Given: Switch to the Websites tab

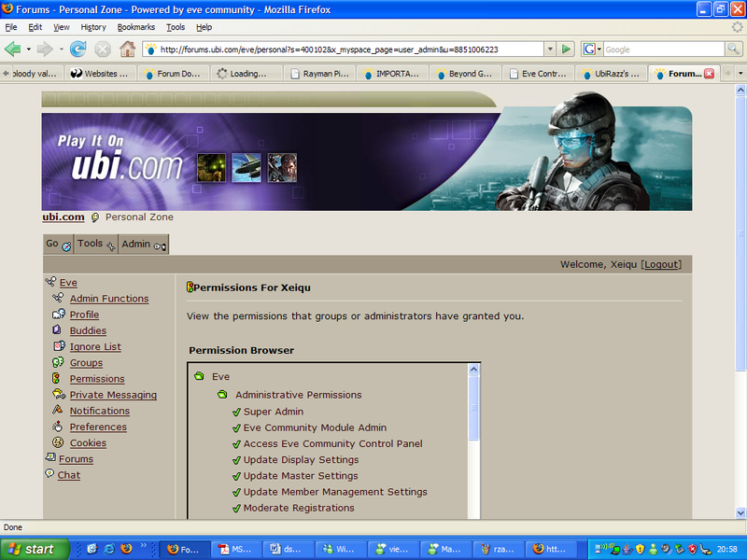Looking at the screenshot, I should 100,74.
